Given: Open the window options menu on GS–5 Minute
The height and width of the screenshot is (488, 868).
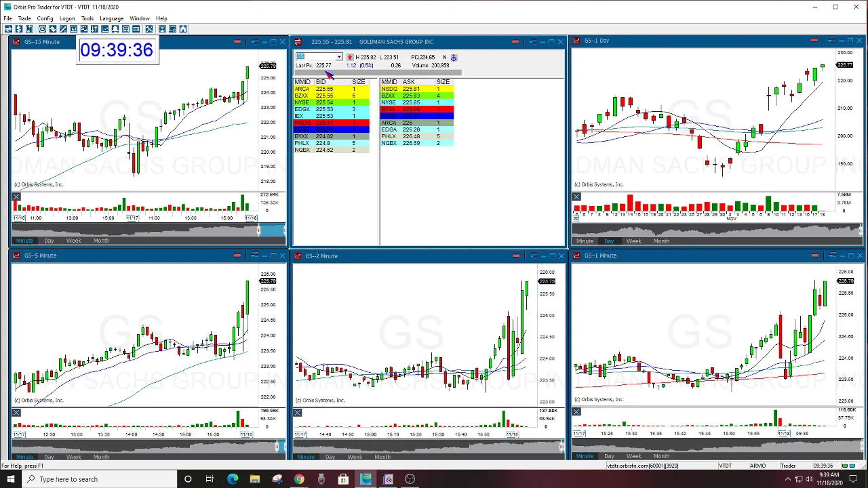Looking at the screenshot, I should 254,256.
